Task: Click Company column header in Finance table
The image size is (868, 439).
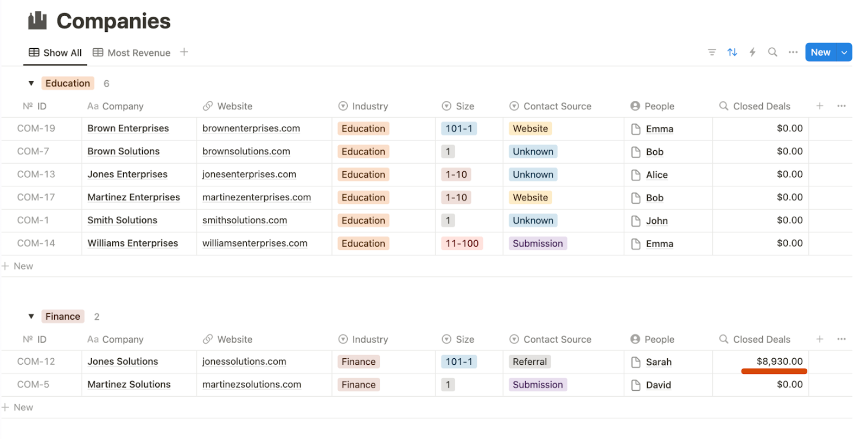Action: [x=115, y=339]
